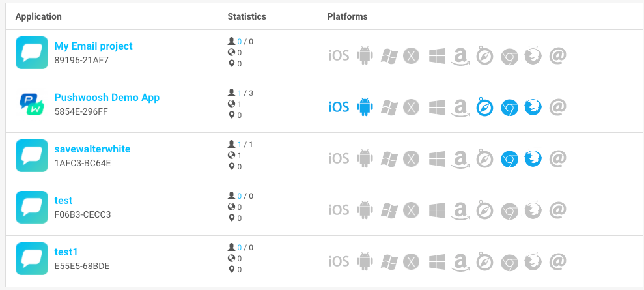The height and width of the screenshot is (290, 644).
Task: Select the Android icon for Pushwoosh Demo App
Action: coord(365,108)
